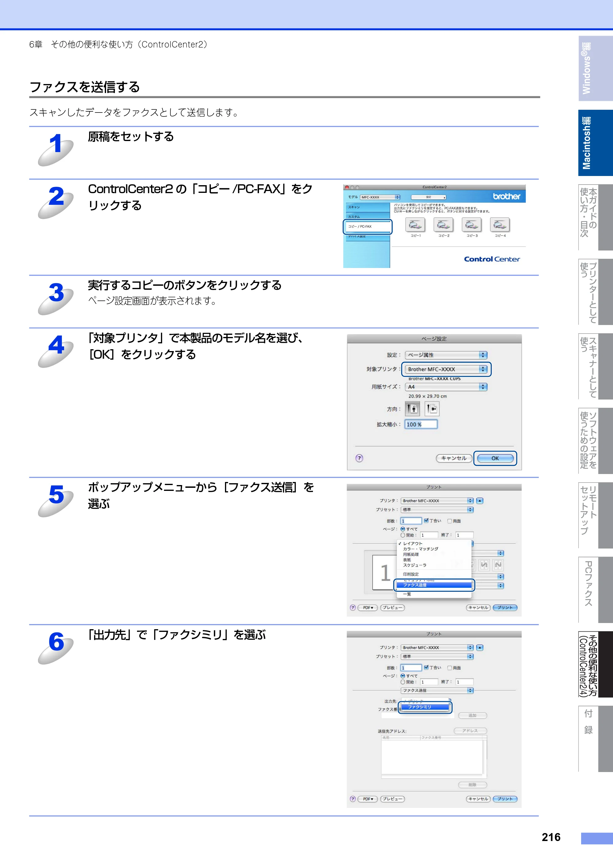Click the コピー2 icon in ControlCenter2
The width and height of the screenshot is (613, 868).
click(x=443, y=225)
